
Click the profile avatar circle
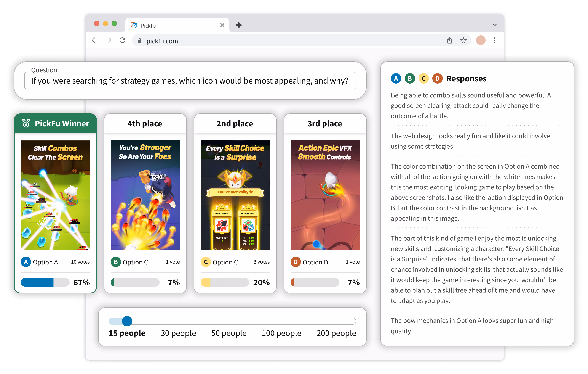point(481,40)
